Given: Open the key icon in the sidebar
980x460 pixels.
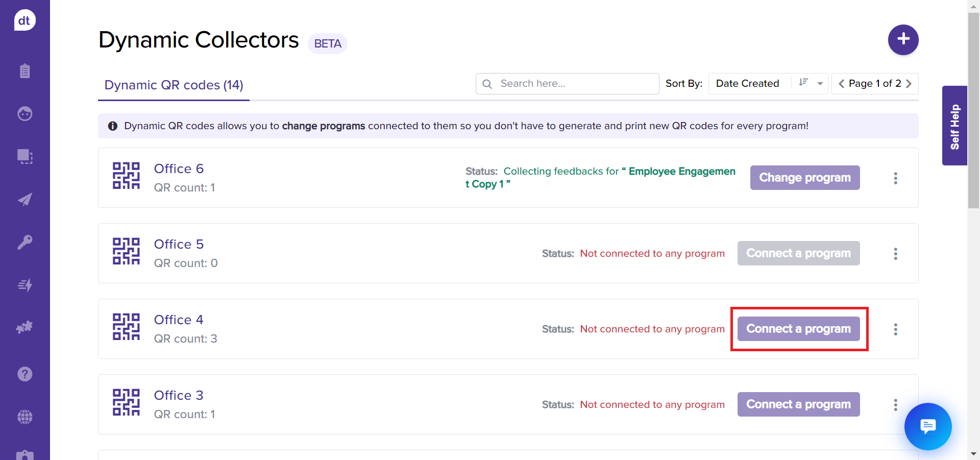Looking at the screenshot, I should [24, 242].
